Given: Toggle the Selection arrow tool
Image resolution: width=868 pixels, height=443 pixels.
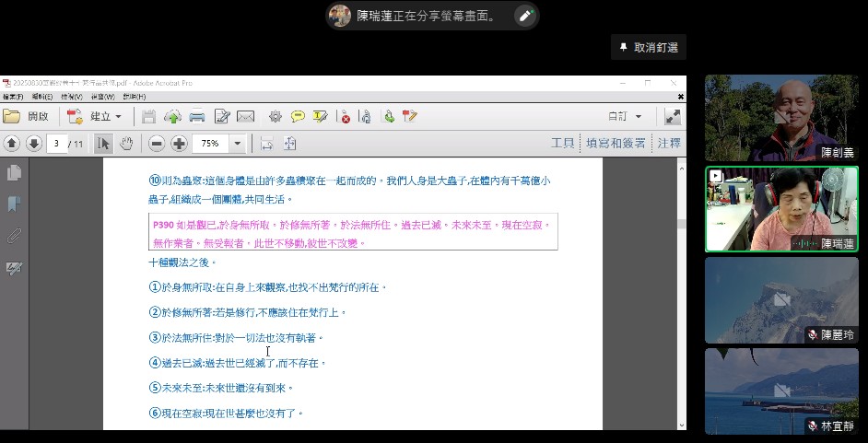Looking at the screenshot, I should 103,144.
